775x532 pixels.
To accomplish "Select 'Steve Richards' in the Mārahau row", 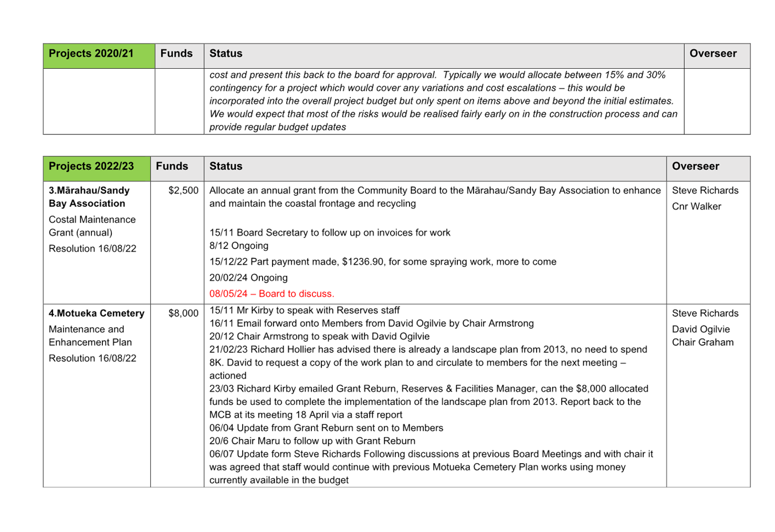I will tap(705, 191).
